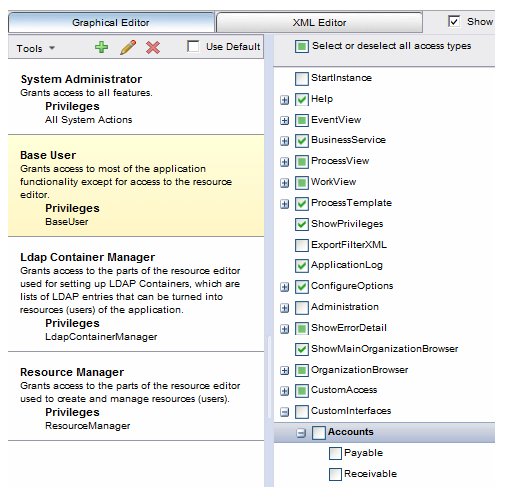This screenshot has height=502, width=506.
Task: Expand the OrganizationBrowser tree node
Action: [x=284, y=371]
